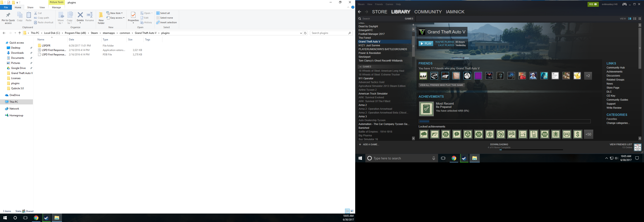The width and height of the screenshot is (644, 222).
Task: Select The Forest in Steam game list
Action: pos(364,38)
